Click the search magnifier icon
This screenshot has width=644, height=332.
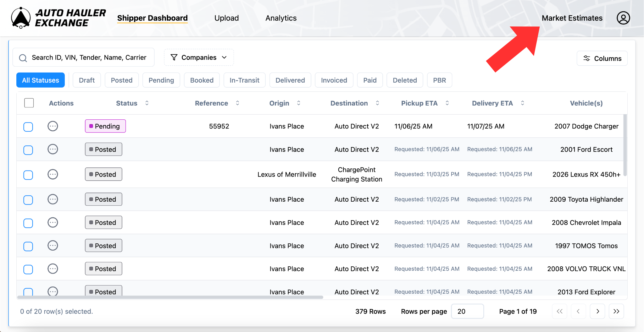23,57
